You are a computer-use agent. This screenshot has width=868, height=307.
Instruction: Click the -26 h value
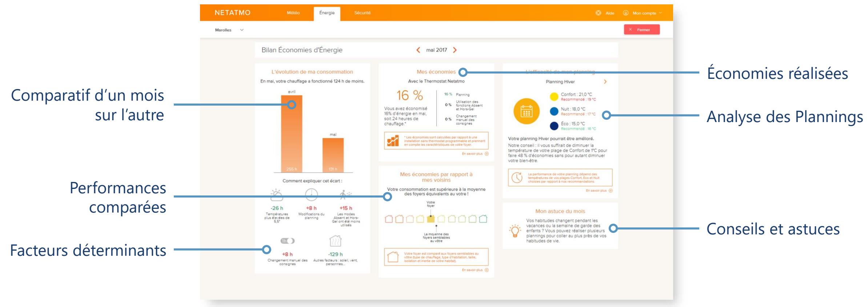tap(277, 208)
